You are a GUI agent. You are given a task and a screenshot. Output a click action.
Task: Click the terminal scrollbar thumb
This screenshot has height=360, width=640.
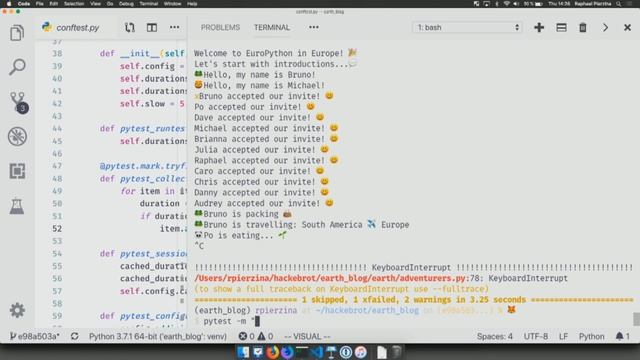[x=636, y=319]
